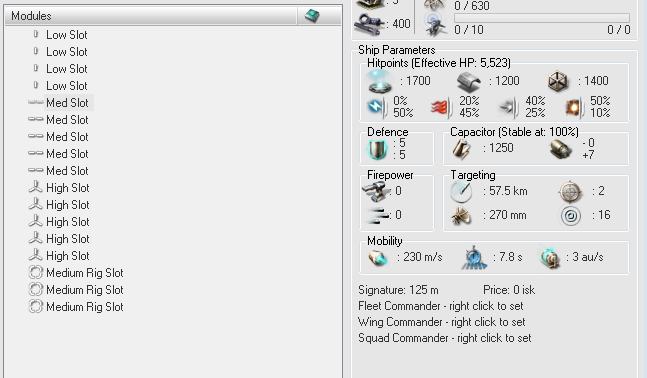Click the capacitor battery icon beside 1250
Image resolution: width=647 pixels, height=378 pixels.
coord(461,149)
